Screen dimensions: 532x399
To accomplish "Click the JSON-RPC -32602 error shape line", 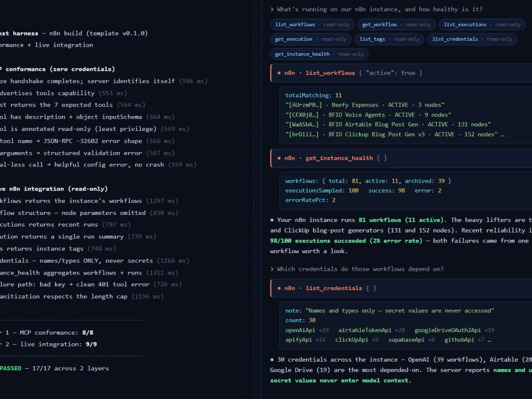I will 87,141.
